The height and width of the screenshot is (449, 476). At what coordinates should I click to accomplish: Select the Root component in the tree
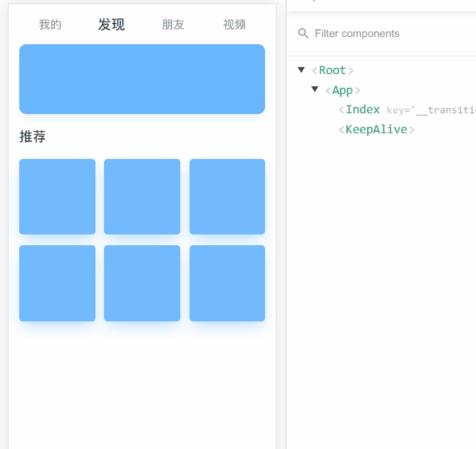click(x=333, y=70)
